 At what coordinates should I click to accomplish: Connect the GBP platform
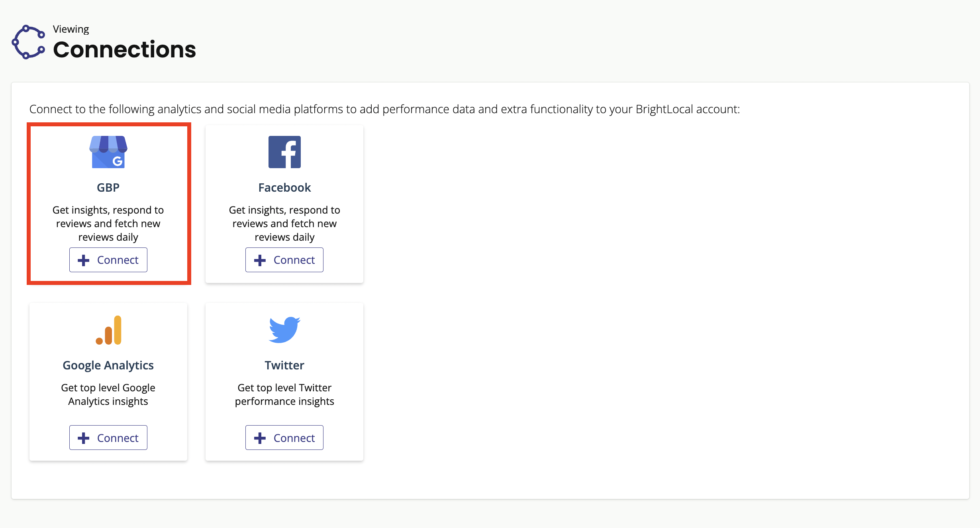(108, 260)
